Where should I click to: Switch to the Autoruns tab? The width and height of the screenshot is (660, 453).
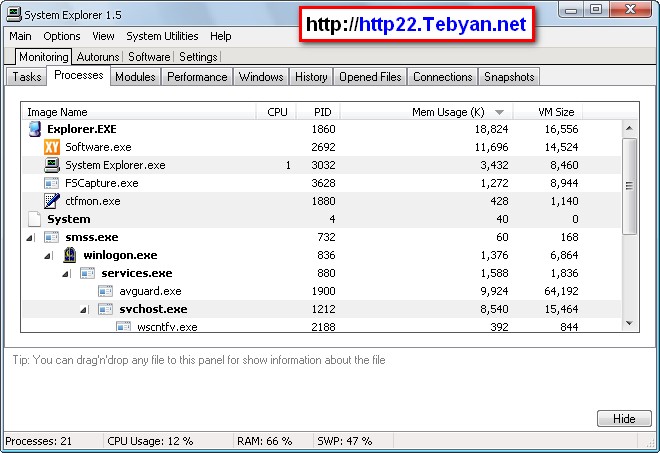pyautogui.click(x=98, y=57)
